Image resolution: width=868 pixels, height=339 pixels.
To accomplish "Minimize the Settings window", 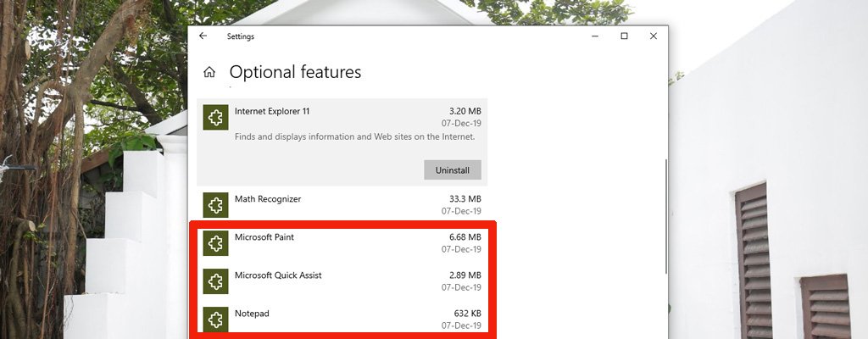I will point(594,36).
